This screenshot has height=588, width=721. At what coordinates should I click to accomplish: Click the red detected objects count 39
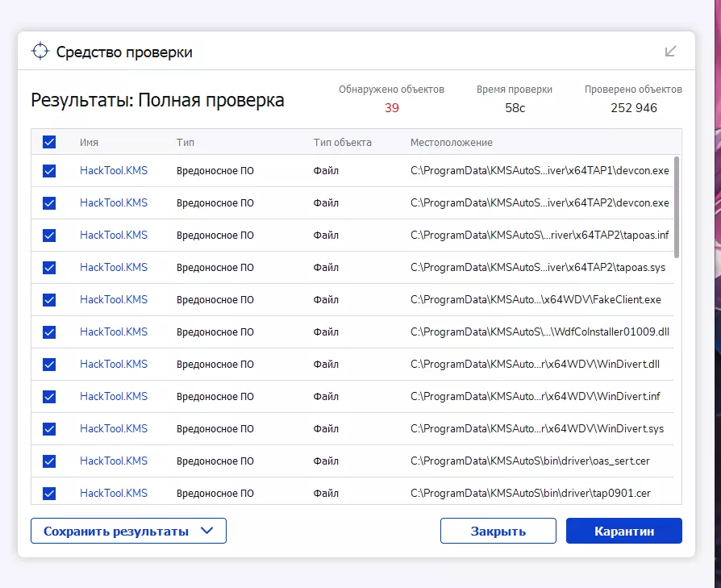[x=392, y=108]
